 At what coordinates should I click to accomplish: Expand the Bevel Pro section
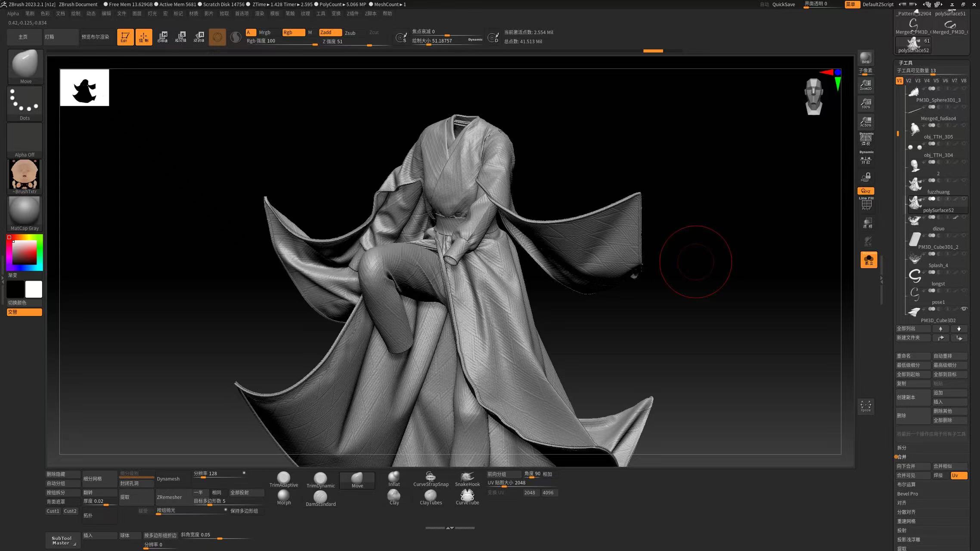907,494
